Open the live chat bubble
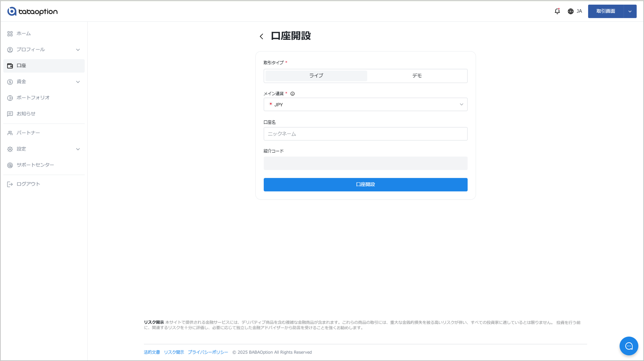The height and width of the screenshot is (361, 644). pos(629,346)
